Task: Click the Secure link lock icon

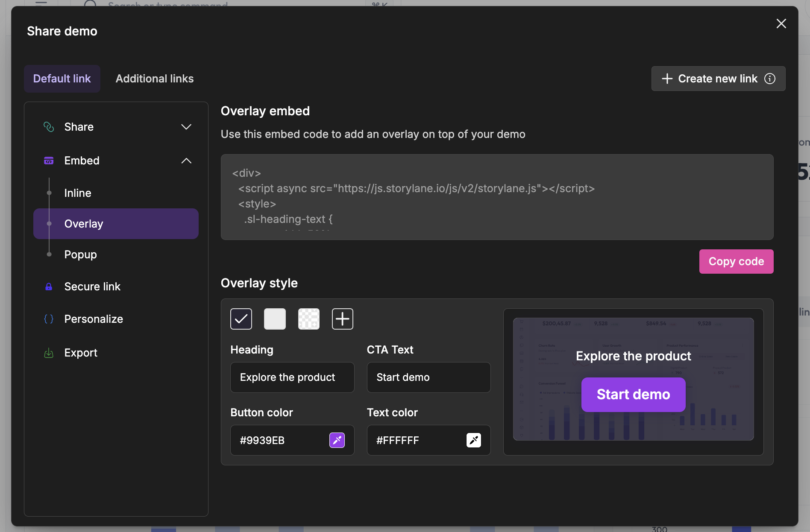Action: click(49, 286)
